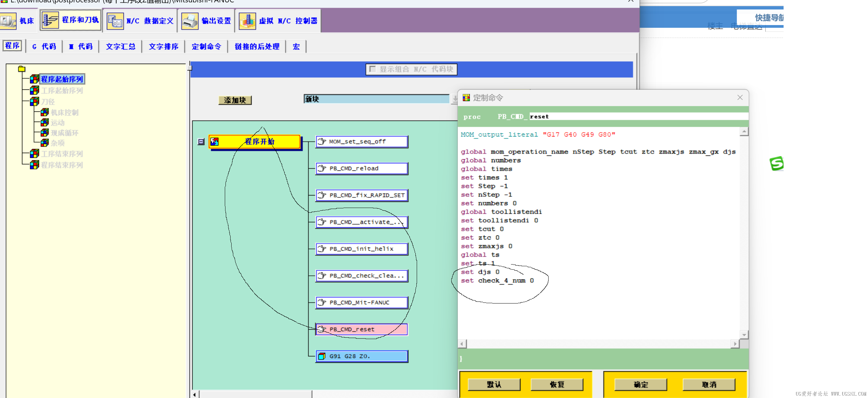Select 刀径 cube icon in tree
Image resolution: width=868 pixels, height=398 pixels.
click(34, 101)
